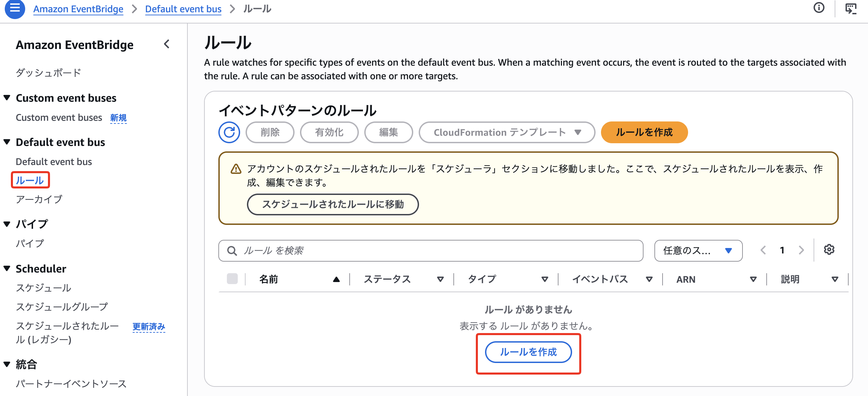Refresh the event pattern rules list
The image size is (868, 396).
(x=229, y=132)
